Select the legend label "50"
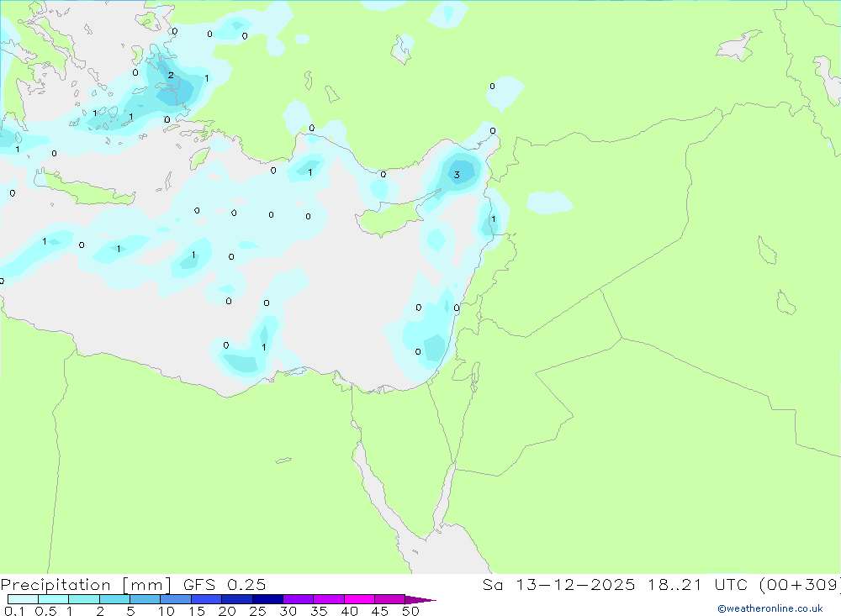 click(x=410, y=611)
